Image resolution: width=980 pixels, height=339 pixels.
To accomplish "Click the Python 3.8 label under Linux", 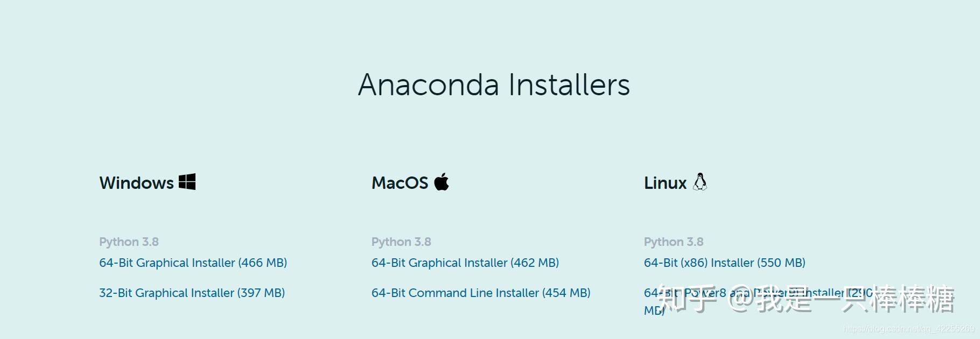I will tap(674, 242).
